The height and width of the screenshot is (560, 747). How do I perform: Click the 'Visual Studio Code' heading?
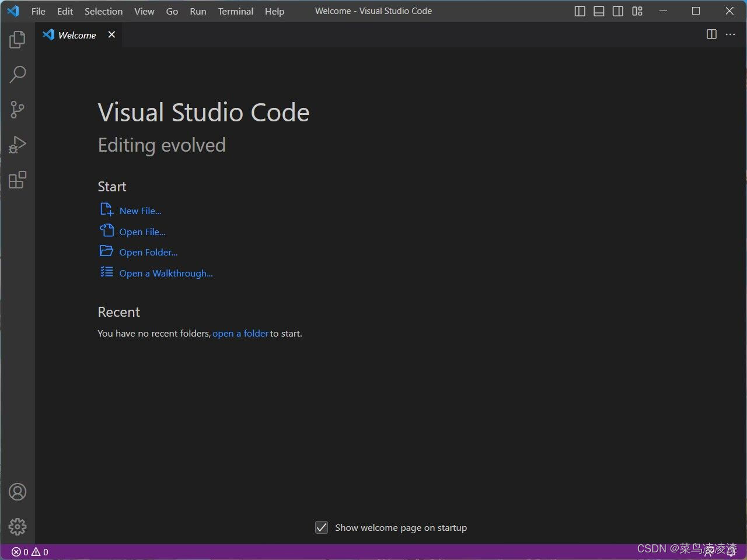coord(204,113)
